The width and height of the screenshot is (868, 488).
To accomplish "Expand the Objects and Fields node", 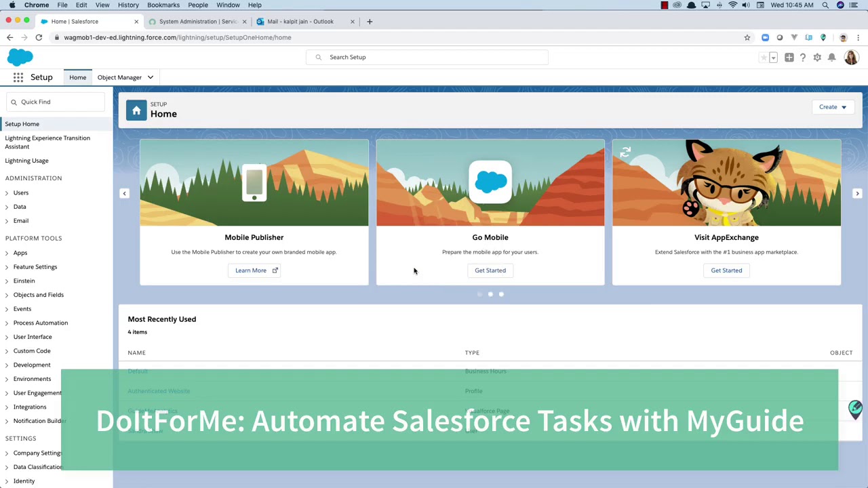I will [x=7, y=295].
